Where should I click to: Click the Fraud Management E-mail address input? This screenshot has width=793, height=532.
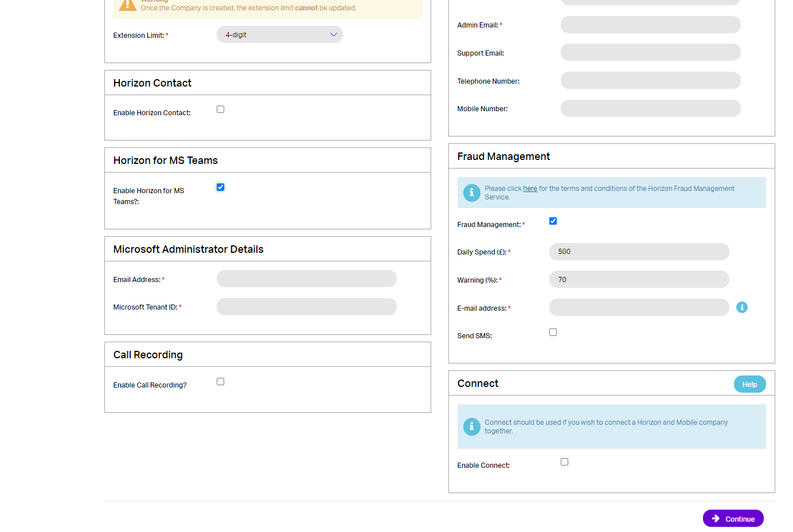click(639, 307)
